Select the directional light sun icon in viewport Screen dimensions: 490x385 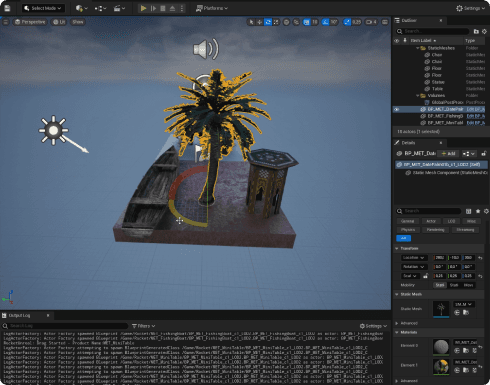point(53,130)
